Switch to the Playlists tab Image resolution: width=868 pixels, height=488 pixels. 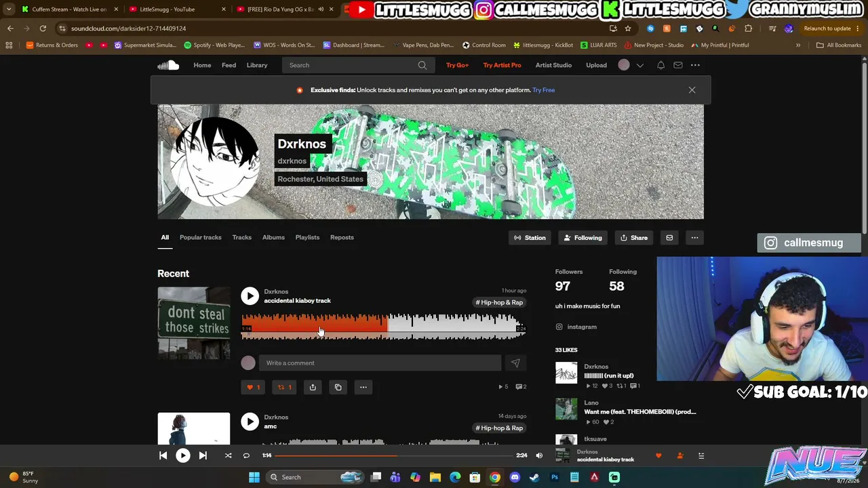[307, 237]
